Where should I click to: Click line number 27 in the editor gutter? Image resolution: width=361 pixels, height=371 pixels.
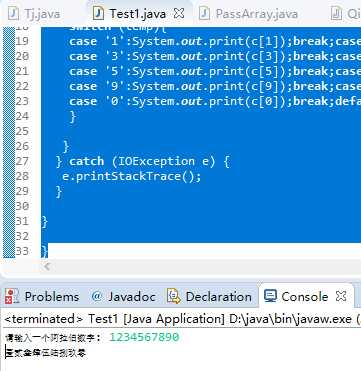(x=22, y=161)
